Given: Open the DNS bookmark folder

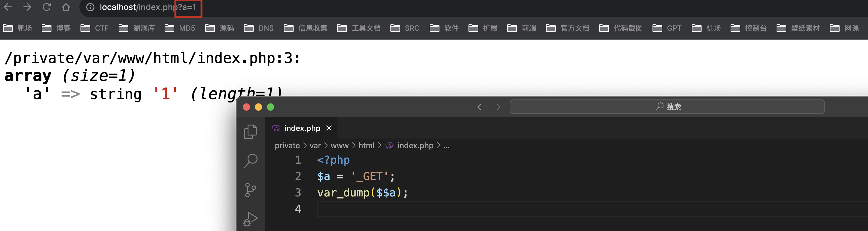Looking at the screenshot, I should (x=259, y=28).
